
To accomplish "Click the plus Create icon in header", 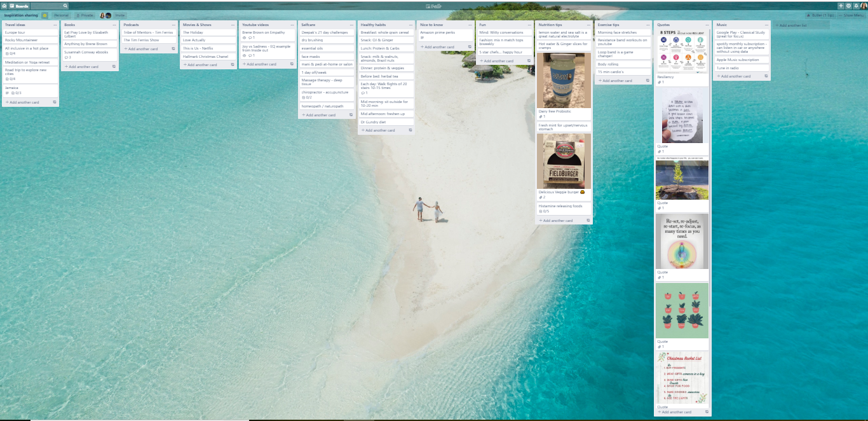I will [841, 5].
